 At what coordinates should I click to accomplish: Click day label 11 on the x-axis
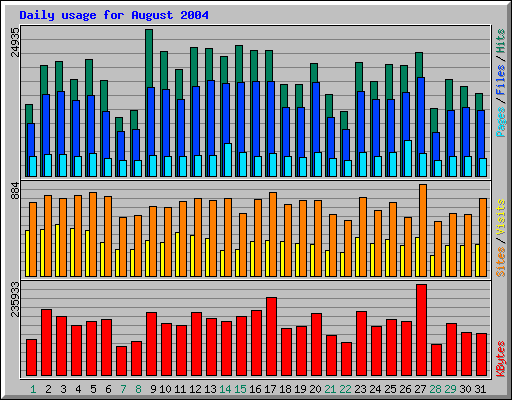pos(180,389)
